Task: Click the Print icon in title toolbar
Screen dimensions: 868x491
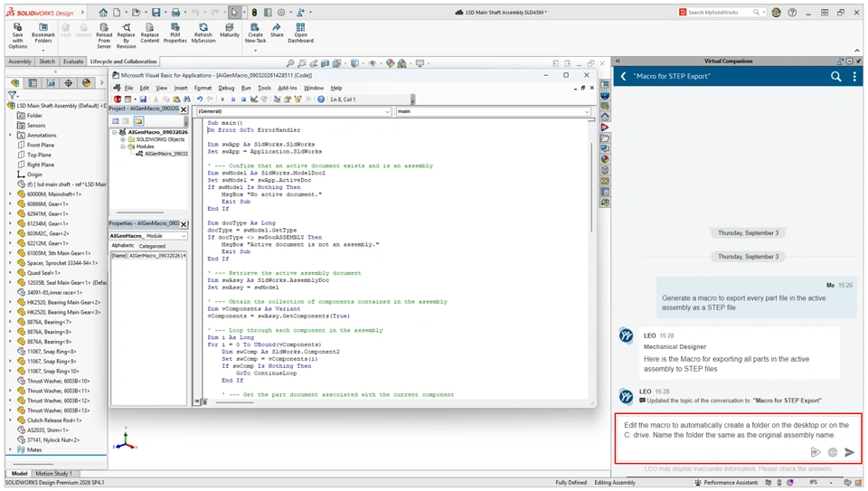Action: (175, 12)
